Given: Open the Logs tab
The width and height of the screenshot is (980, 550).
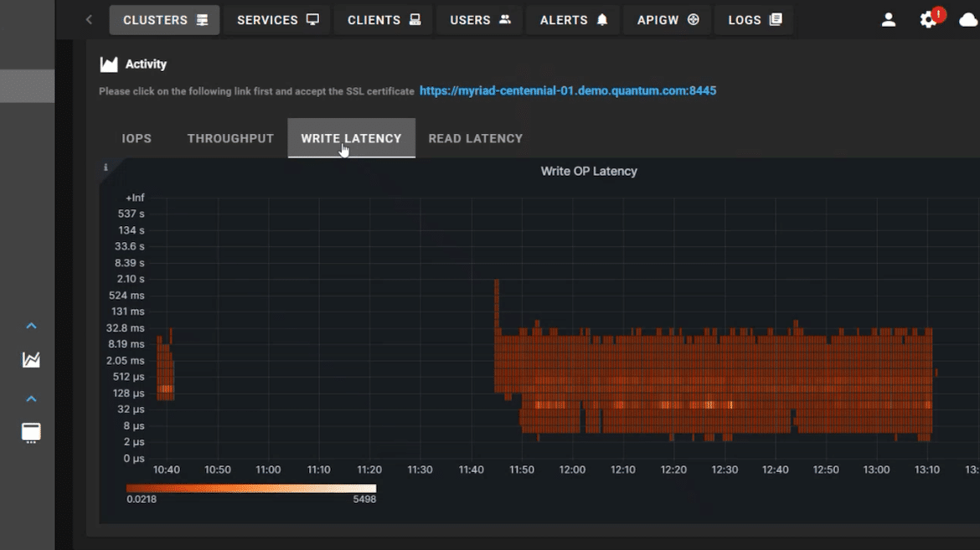Looking at the screenshot, I should pyautogui.click(x=755, y=20).
